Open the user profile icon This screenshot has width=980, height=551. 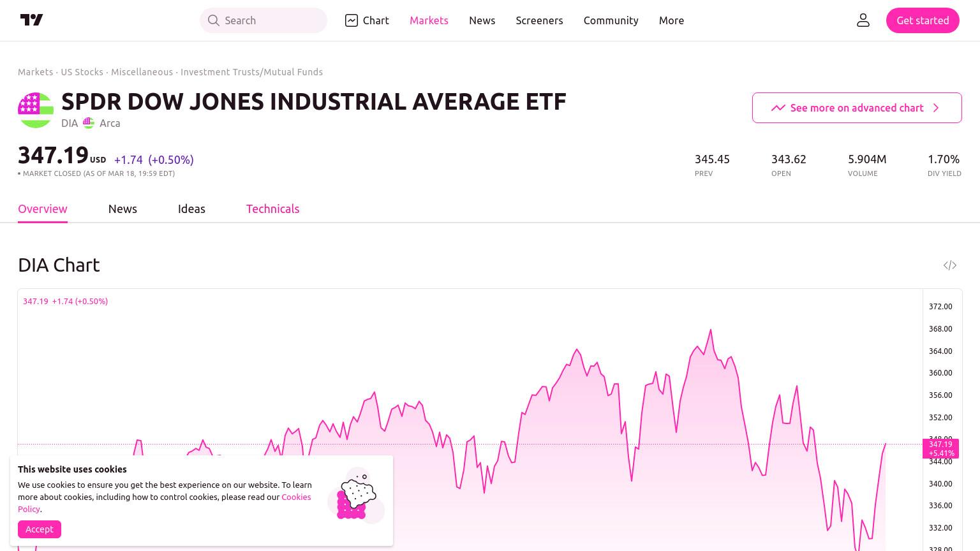tap(863, 20)
